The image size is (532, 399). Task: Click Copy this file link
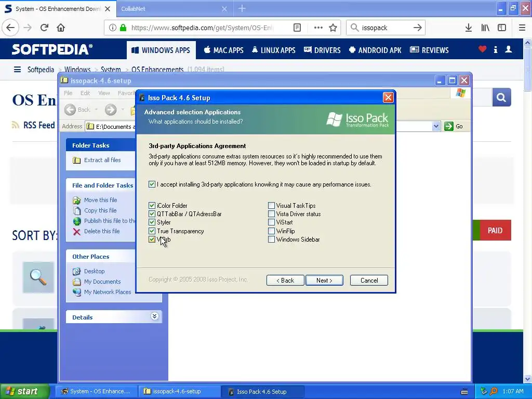100,210
